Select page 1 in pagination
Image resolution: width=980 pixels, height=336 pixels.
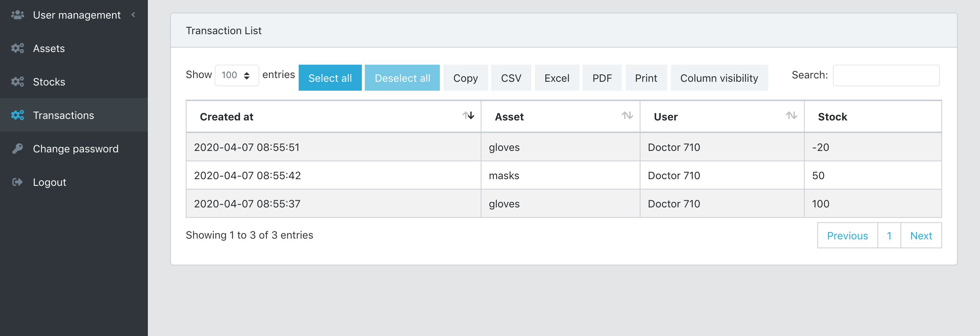point(889,236)
